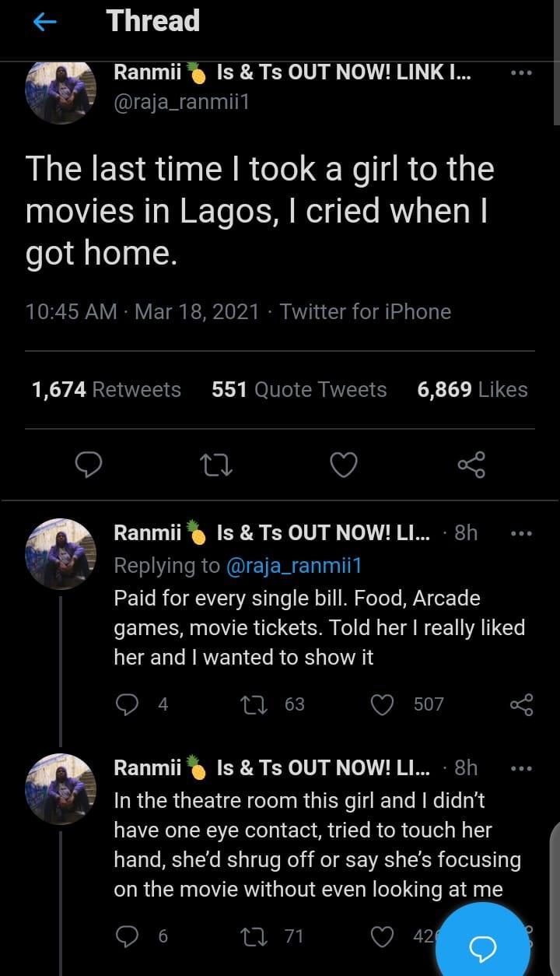This screenshot has height=976, width=560.
Task: Like the main tweet with heart icon
Action: pos(344,465)
